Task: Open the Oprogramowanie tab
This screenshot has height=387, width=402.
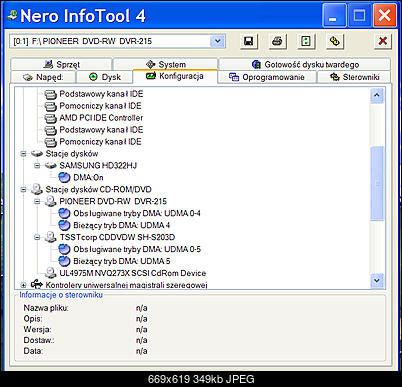Action: tap(267, 77)
